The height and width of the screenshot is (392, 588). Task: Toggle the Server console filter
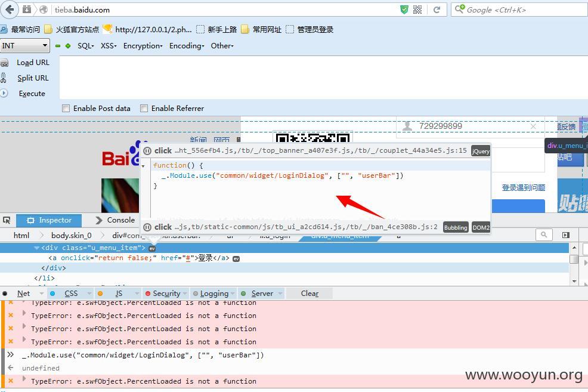(x=262, y=294)
